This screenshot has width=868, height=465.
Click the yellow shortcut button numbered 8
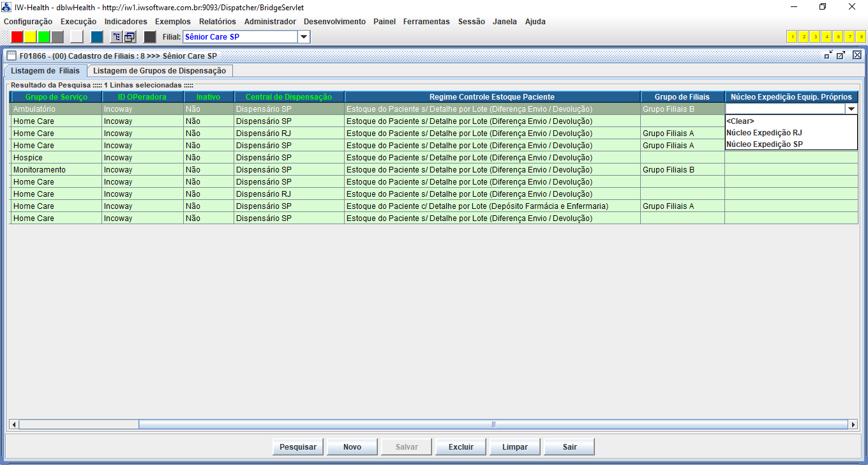[860, 37]
